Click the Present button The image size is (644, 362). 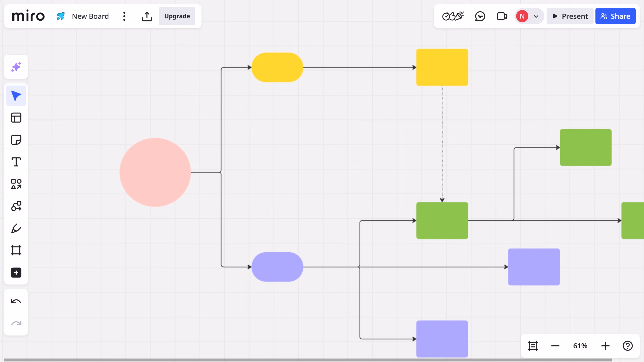570,16
